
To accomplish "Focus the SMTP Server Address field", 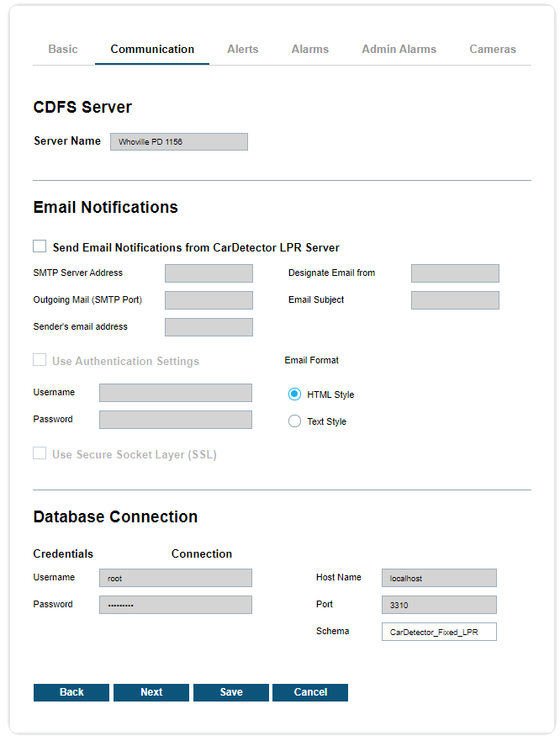I will pyautogui.click(x=209, y=273).
